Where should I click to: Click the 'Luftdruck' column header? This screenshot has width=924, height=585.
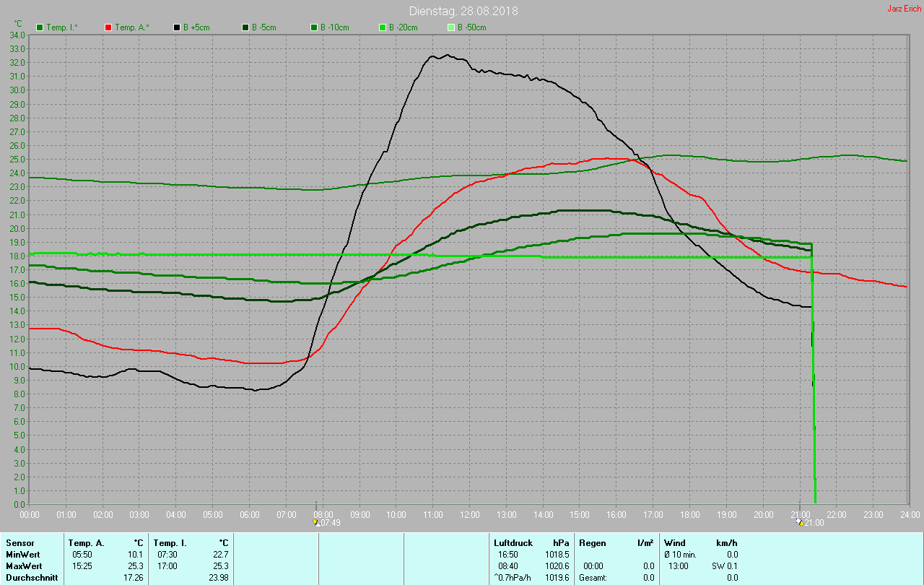[x=513, y=542]
